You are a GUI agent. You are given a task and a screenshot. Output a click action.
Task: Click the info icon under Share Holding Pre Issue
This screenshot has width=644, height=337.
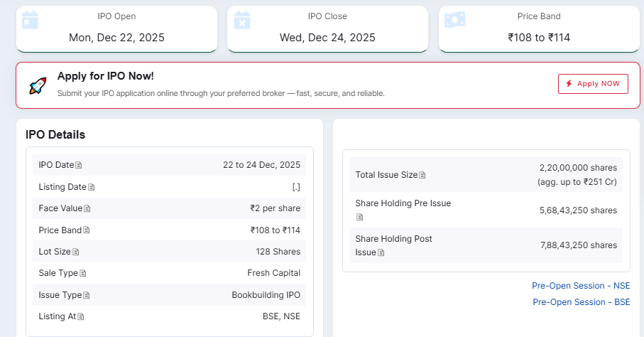pyautogui.click(x=359, y=217)
